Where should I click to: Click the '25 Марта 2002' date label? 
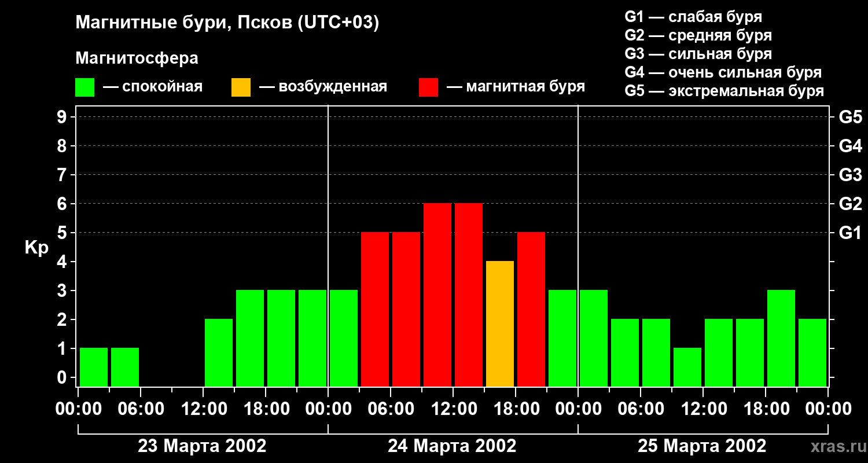pos(702,446)
